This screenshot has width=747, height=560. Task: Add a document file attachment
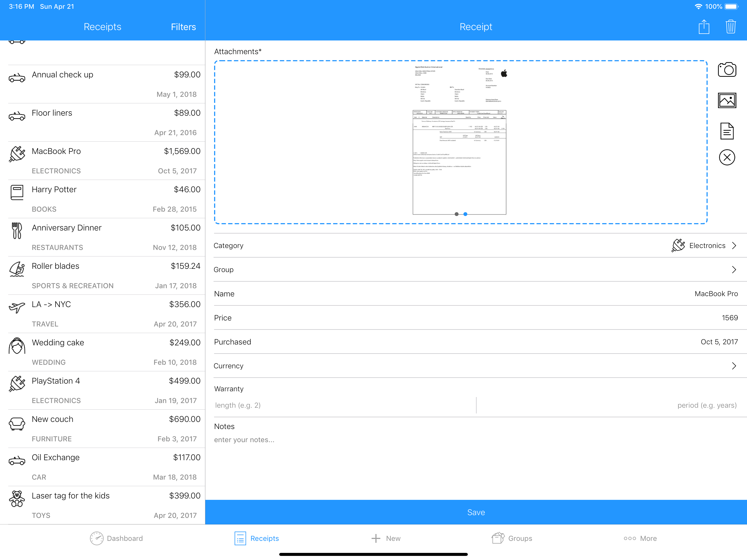click(726, 131)
